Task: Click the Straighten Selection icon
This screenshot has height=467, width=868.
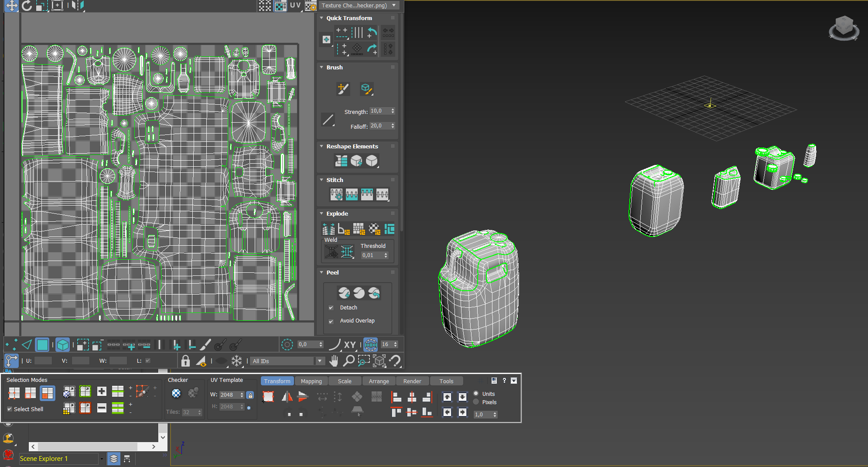Action: click(x=341, y=161)
